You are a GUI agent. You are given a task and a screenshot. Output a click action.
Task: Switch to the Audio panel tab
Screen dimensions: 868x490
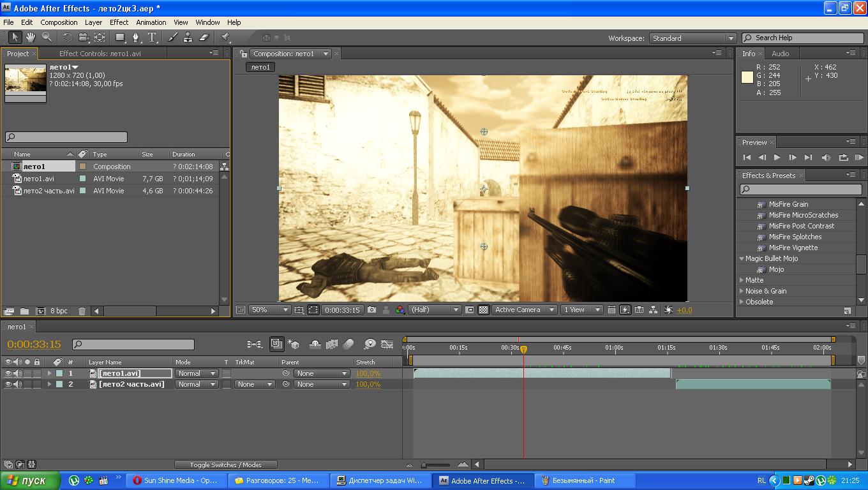click(x=780, y=54)
